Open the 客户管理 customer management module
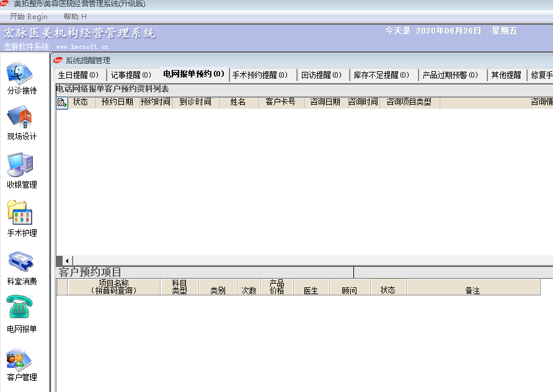The height and width of the screenshot is (392, 553). (18, 359)
